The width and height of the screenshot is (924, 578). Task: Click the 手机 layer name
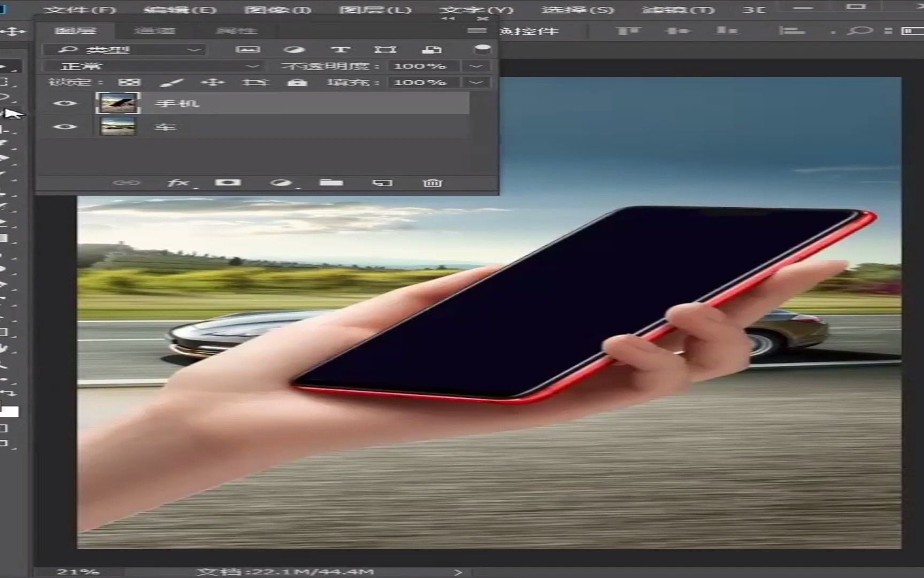click(177, 103)
